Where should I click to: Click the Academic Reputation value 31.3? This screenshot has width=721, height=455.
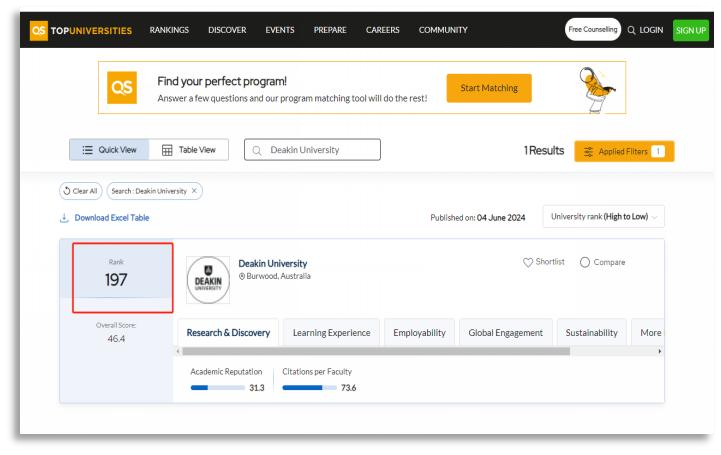tap(257, 388)
